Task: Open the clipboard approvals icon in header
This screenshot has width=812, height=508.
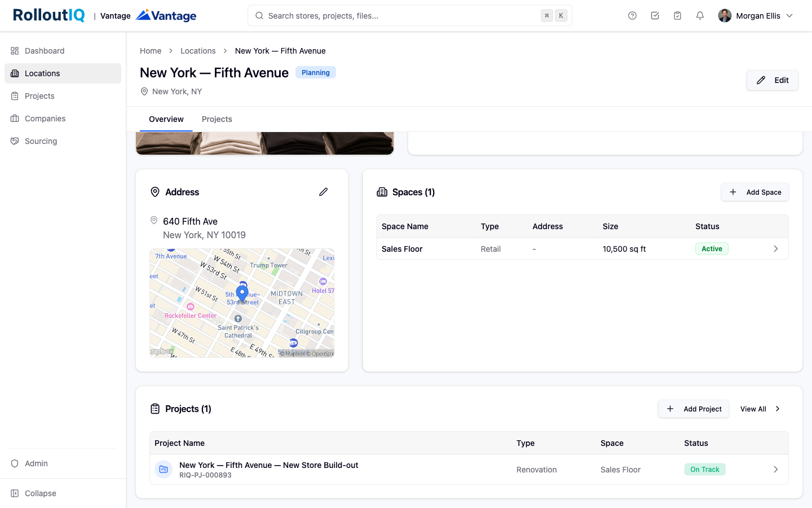Action: click(x=677, y=16)
